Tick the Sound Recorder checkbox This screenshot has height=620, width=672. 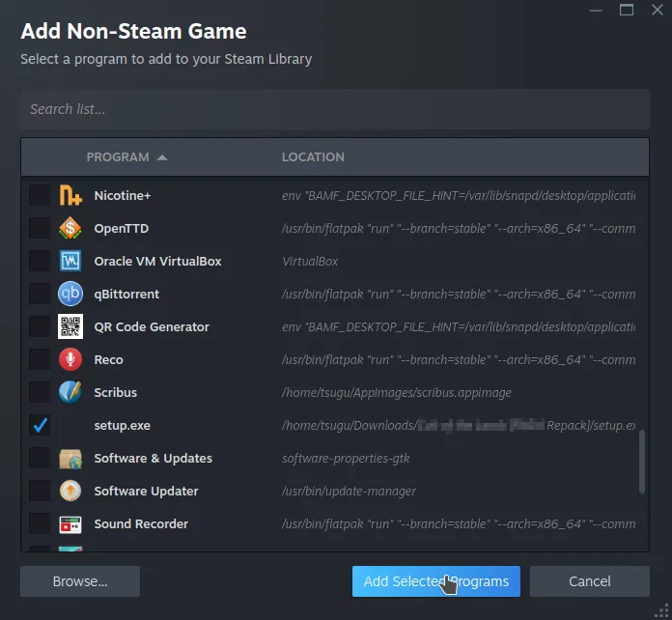(40, 524)
